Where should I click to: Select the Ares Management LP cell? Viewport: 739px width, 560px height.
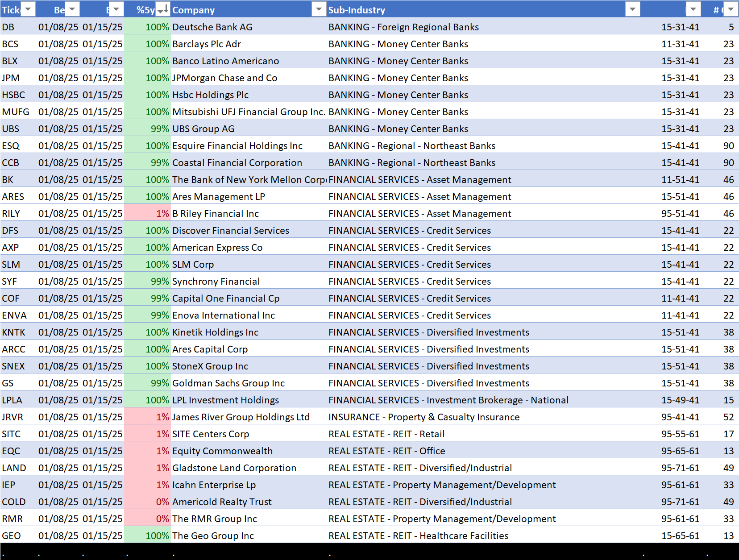click(249, 197)
